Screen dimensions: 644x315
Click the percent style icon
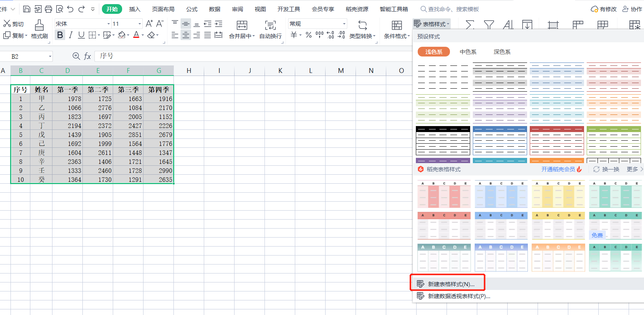click(308, 35)
